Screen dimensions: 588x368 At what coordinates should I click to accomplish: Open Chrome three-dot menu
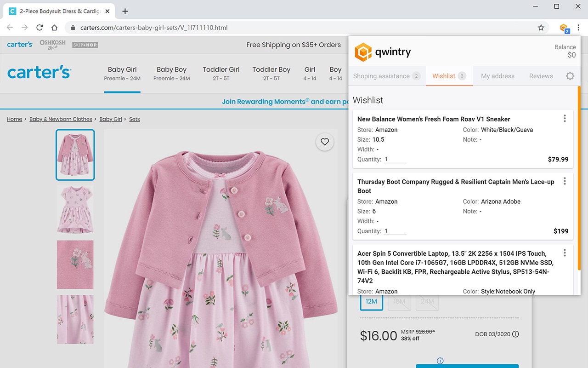click(579, 28)
